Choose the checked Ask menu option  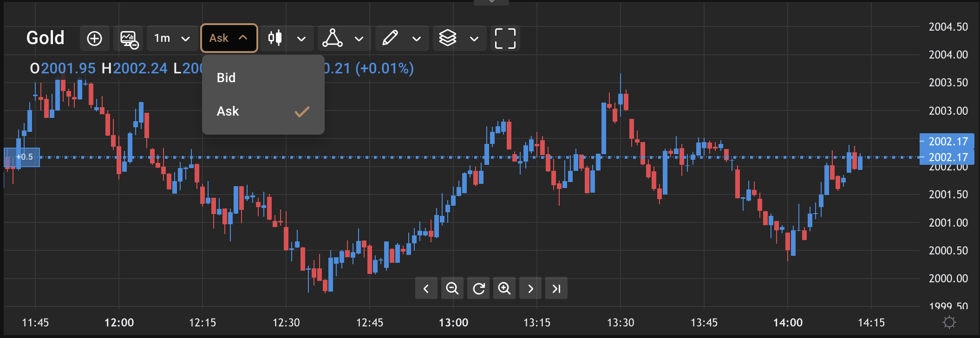click(263, 111)
